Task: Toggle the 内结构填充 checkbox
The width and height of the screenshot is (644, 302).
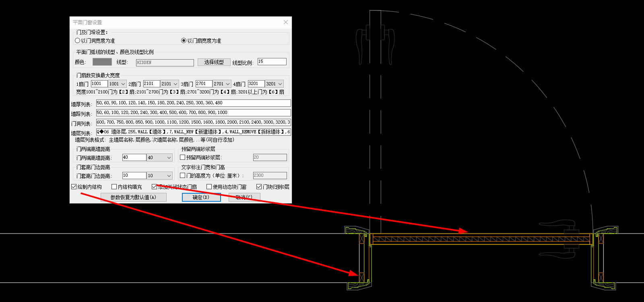Action: [114, 187]
